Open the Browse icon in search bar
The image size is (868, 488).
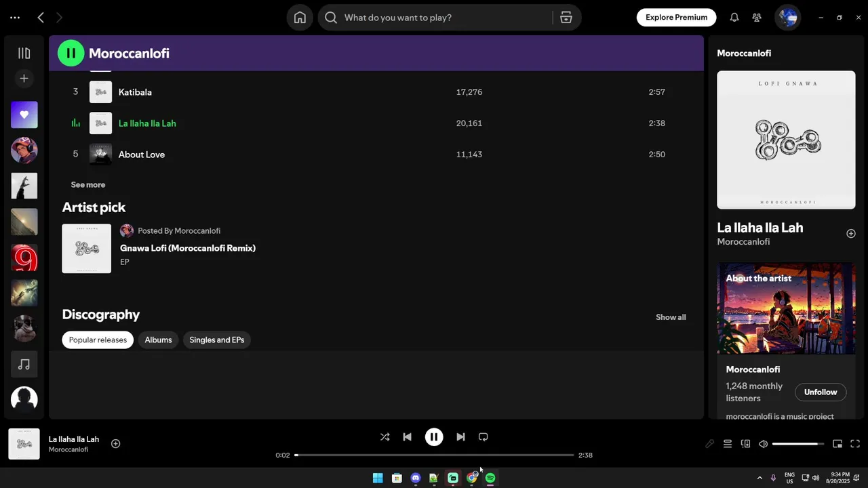tap(566, 18)
